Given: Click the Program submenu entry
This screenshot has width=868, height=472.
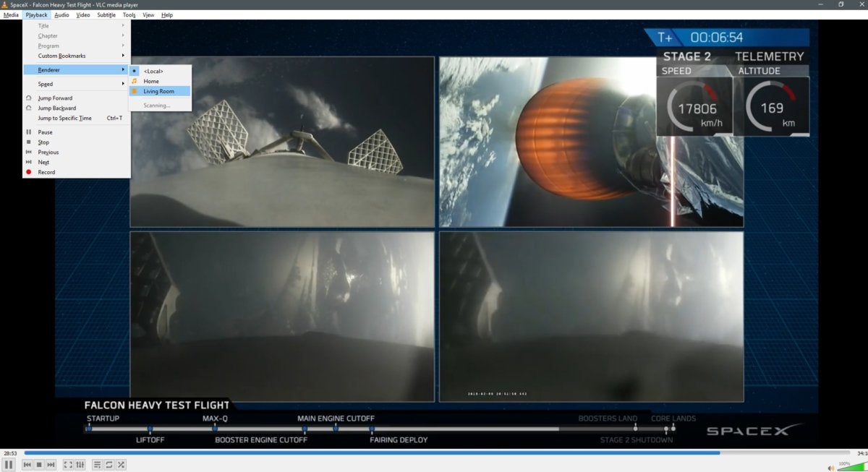Looking at the screenshot, I should [76, 46].
